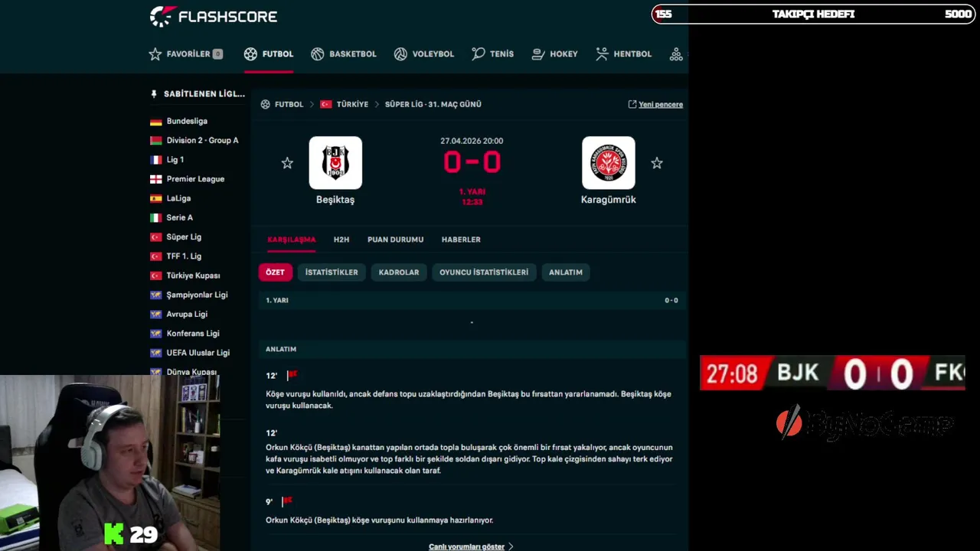Screen dimensions: 980x551
Task: Open Türkiye Kupası in sidebar
Action: 193,275
